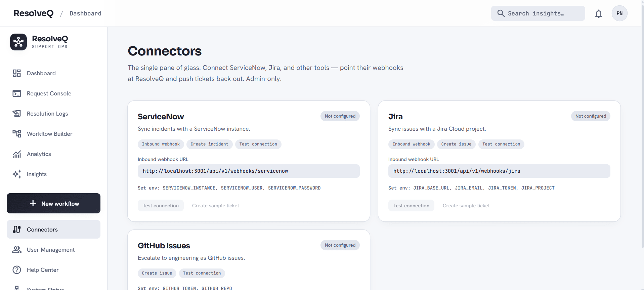Select the Jira inbound webhook URL field

tap(499, 171)
